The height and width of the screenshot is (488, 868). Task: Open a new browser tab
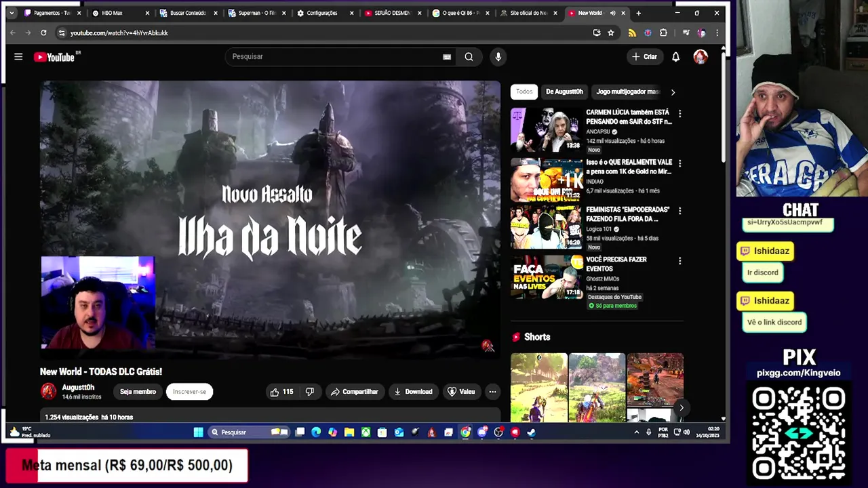tap(638, 13)
